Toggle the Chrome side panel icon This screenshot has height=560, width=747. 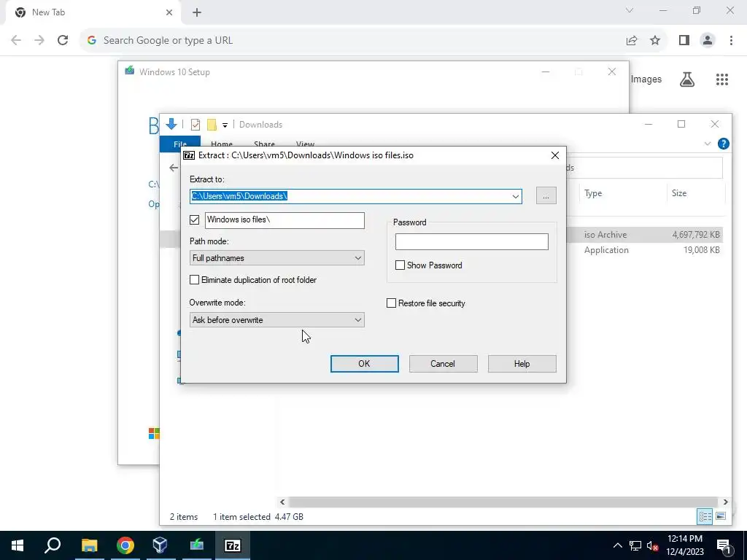pyautogui.click(x=684, y=41)
